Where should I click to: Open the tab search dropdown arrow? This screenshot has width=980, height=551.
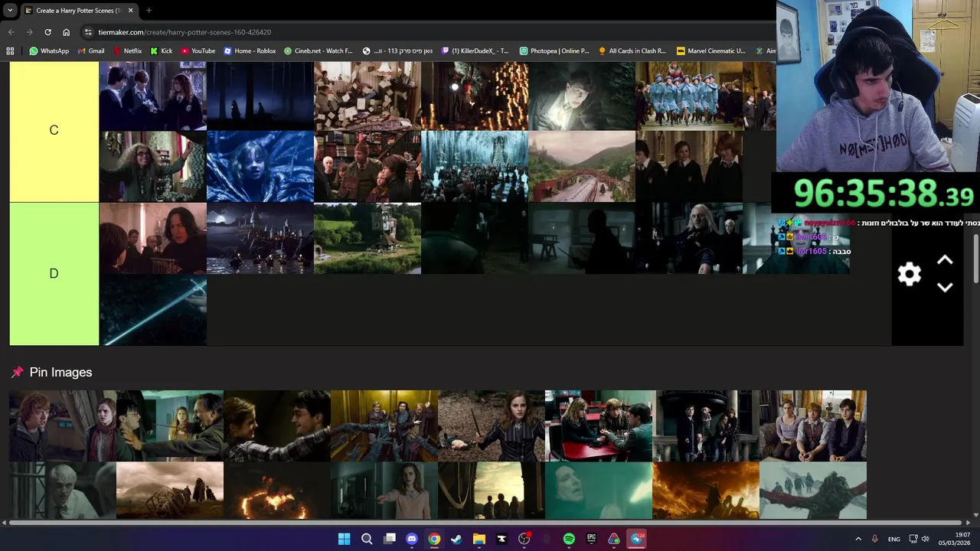click(x=9, y=11)
